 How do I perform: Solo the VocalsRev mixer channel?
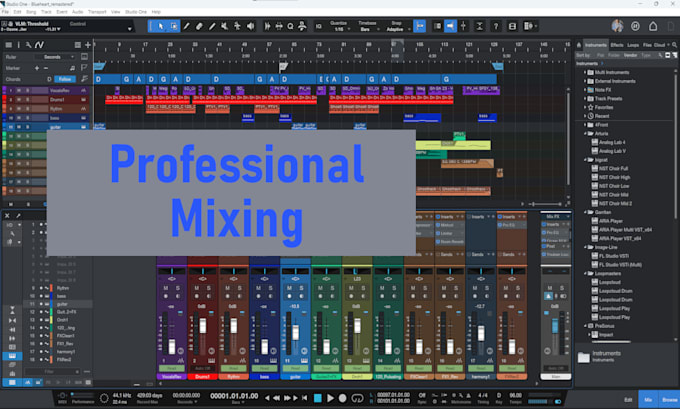tap(178, 288)
